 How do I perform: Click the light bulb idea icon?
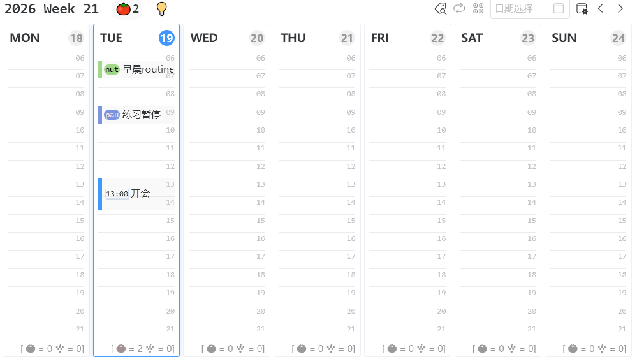[162, 8]
